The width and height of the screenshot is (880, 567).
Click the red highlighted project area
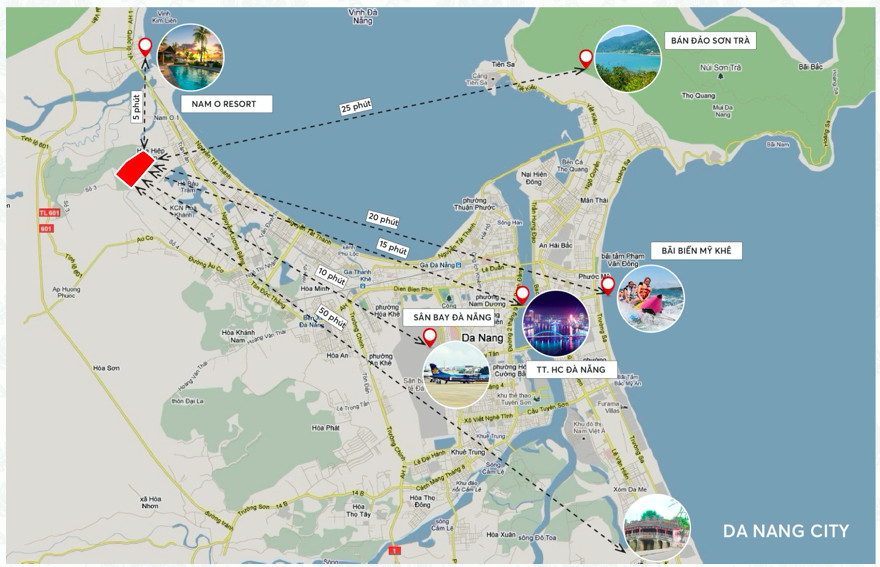click(134, 168)
